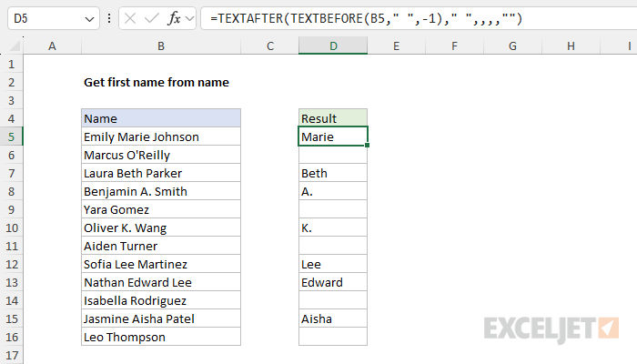Image resolution: width=637 pixels, height=364 pixels.
Task: Select cell 'Leo Thompson'
Action: [x=161, y=337]
